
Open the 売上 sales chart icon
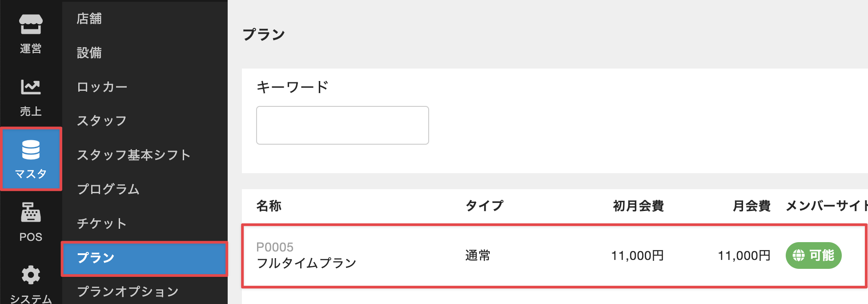coord(31,87)
